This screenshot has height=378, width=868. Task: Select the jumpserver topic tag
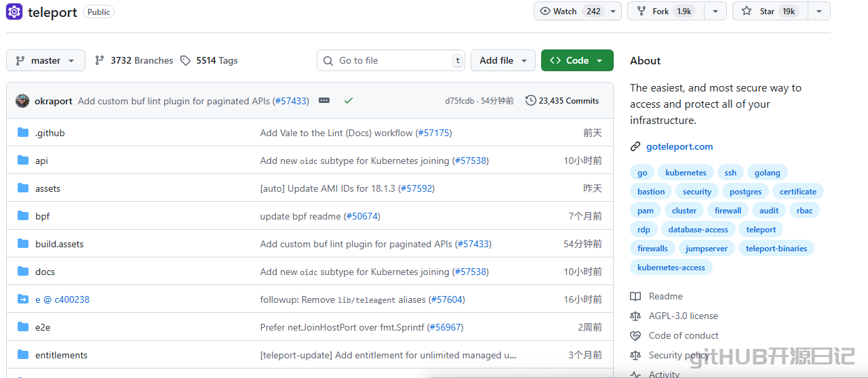click(x=707, y=249)
